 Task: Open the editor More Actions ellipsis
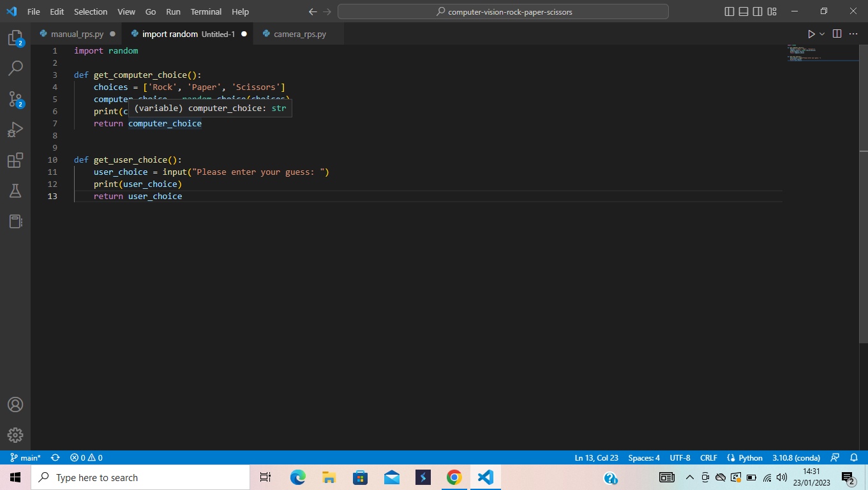coord(853,34)
